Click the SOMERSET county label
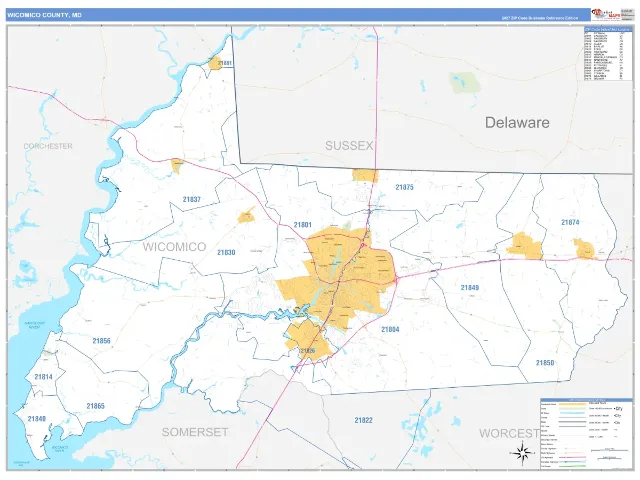640x480 pixels. point(195,432)
